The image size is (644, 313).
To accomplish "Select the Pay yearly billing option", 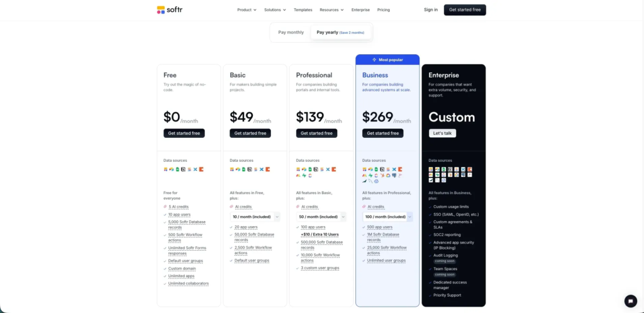I will [340, 33].
